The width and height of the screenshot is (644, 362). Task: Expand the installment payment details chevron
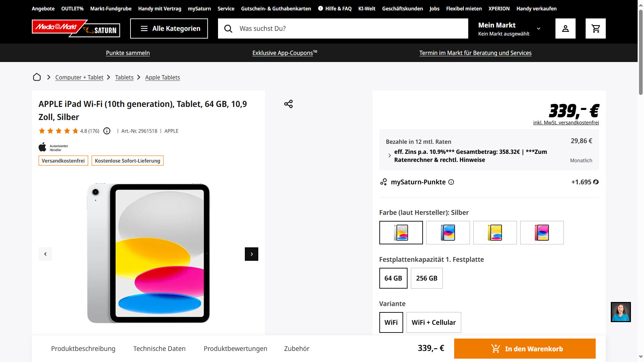(x=389, y=156)
